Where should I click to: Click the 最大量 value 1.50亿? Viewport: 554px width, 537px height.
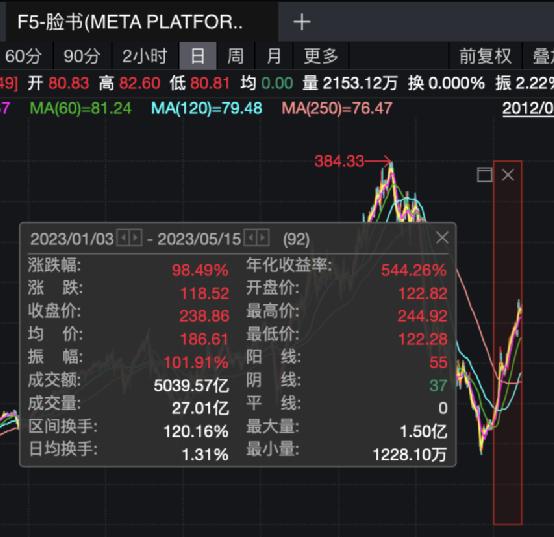click(423, 432)
